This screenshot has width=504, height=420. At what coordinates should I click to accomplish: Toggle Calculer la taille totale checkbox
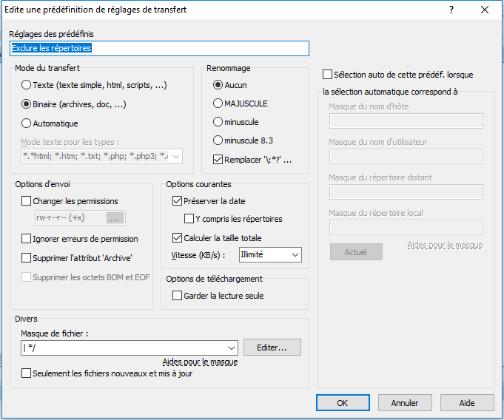click(x=177, y=238)
